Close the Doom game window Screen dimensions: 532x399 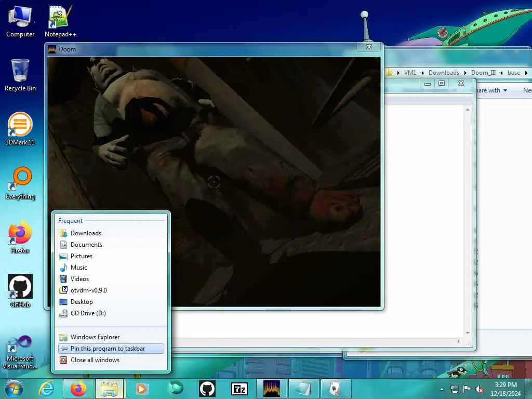point(369,47)
